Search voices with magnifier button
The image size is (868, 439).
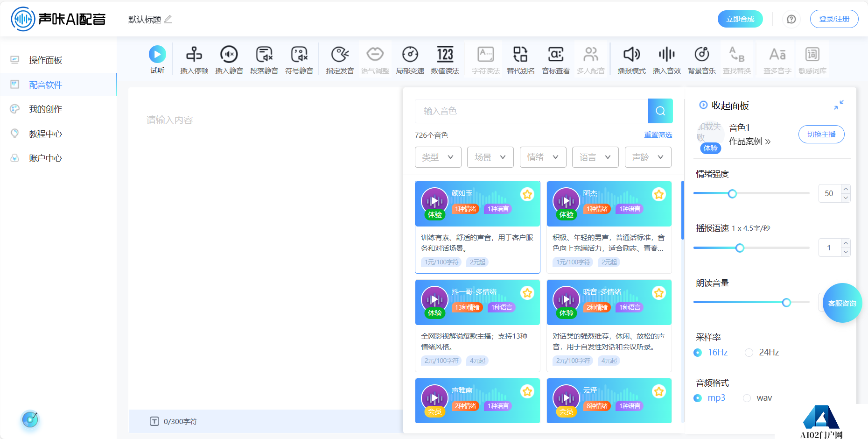[660, 111]
